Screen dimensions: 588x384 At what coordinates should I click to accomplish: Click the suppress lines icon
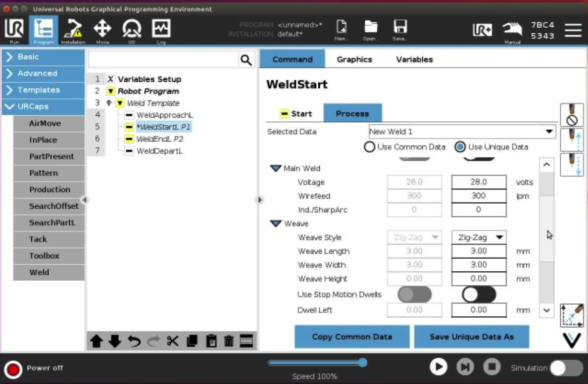(247, 341)
